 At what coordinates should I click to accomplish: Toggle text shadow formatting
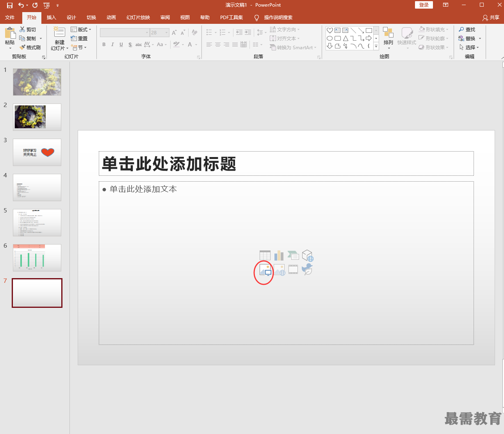[x=130, y=45]
